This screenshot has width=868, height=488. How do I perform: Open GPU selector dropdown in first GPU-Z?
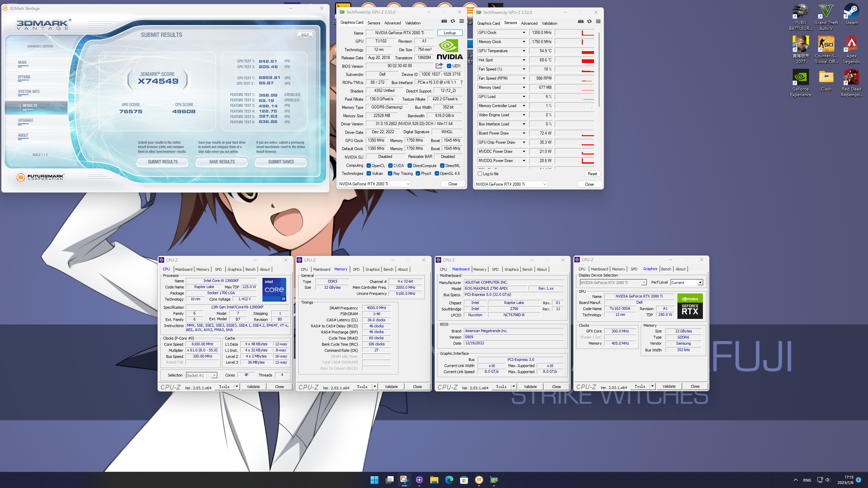tap(374, 184)
